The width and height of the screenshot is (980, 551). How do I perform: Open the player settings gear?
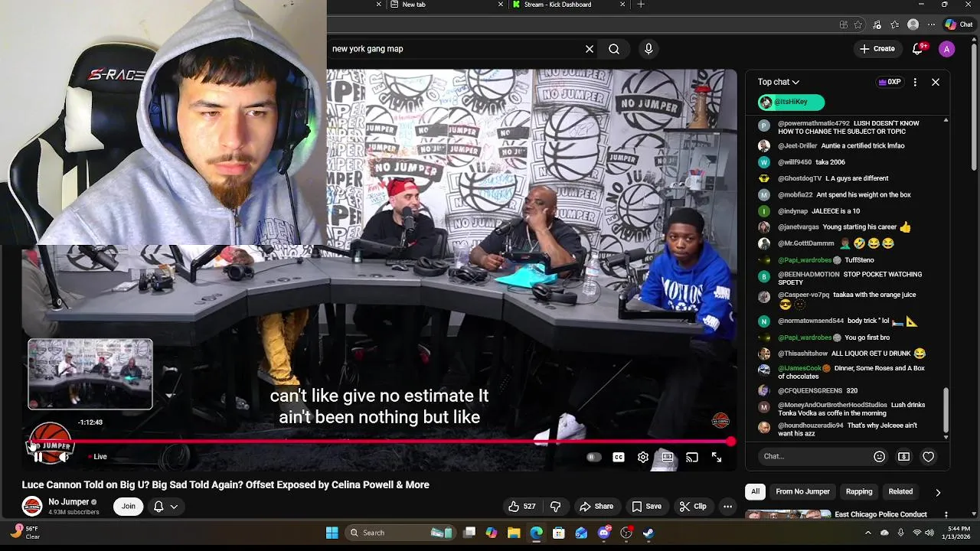[x=643, y=457]
